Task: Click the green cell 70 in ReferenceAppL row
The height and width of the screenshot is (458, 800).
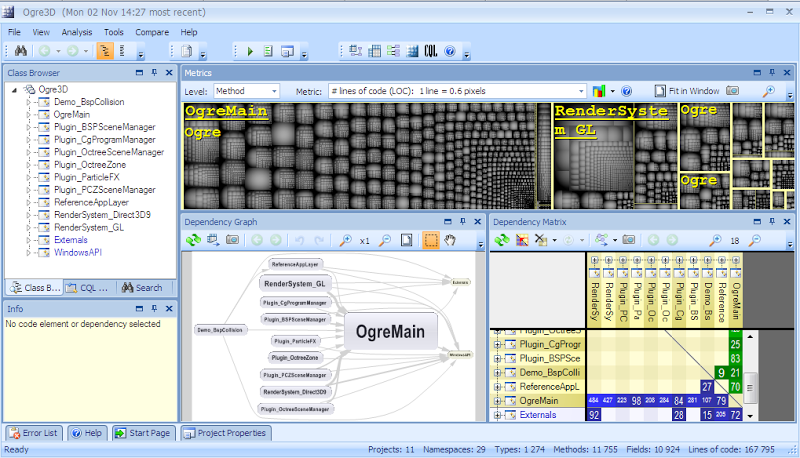Action: [735, 387]
